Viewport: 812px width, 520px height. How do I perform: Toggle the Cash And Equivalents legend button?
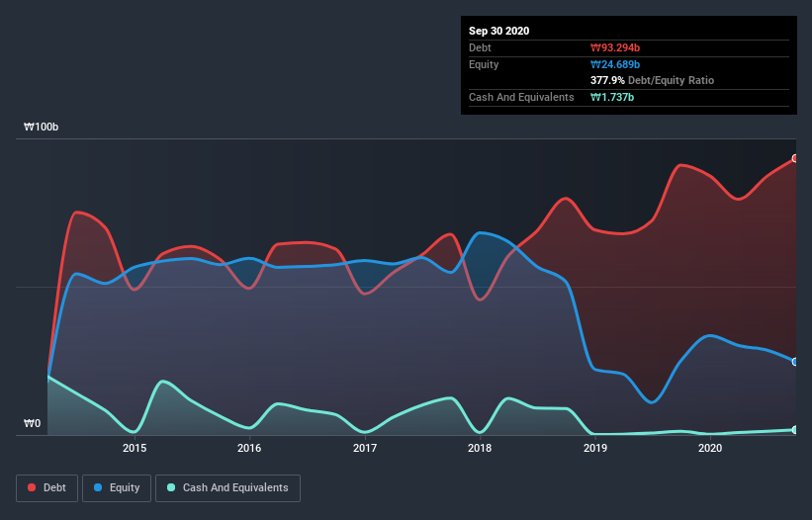click(x=227, y=488)
